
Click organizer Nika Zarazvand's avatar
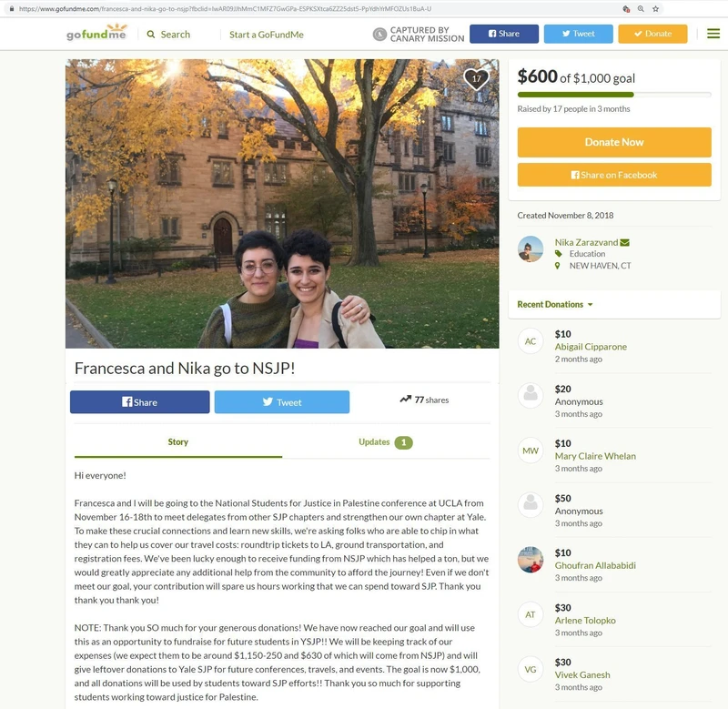click(x=531, y=248)
